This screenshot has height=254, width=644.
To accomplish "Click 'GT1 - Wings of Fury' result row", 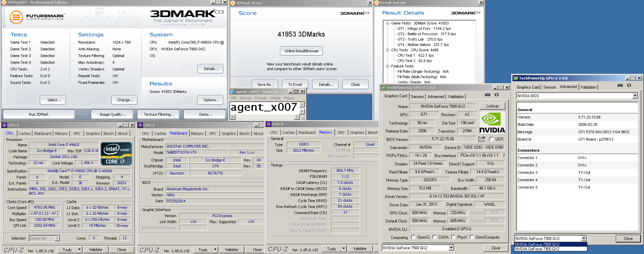I will coord(424,29).
